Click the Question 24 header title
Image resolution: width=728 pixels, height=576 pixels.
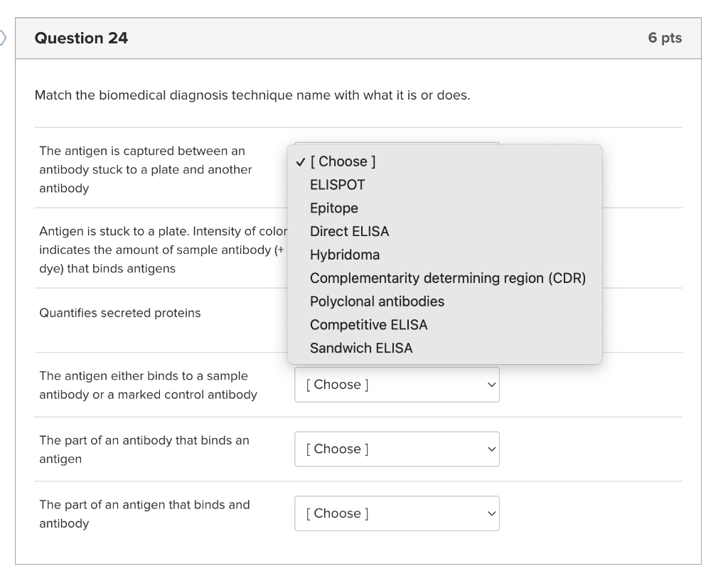(82, 38)
